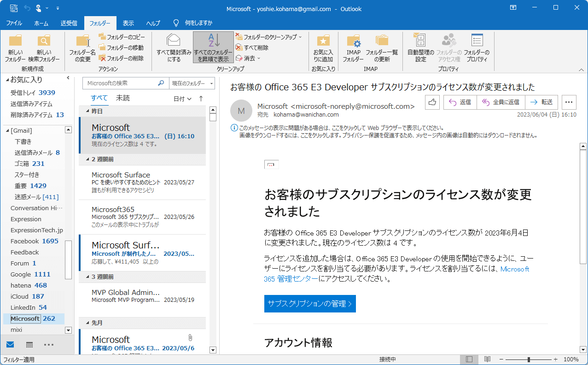Switch to reading view in status bar

pyautogui.click(x=487, y=359)
